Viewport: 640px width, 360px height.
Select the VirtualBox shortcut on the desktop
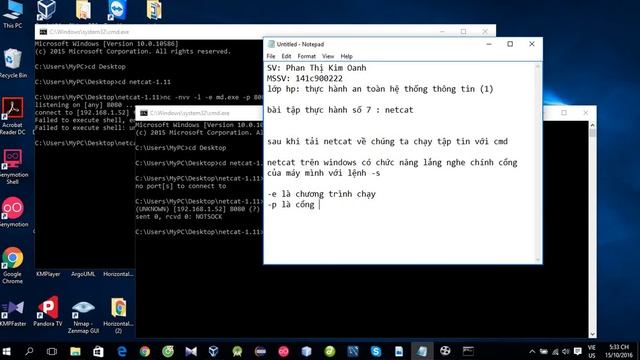pyautogui.click(x=46, y=10)
